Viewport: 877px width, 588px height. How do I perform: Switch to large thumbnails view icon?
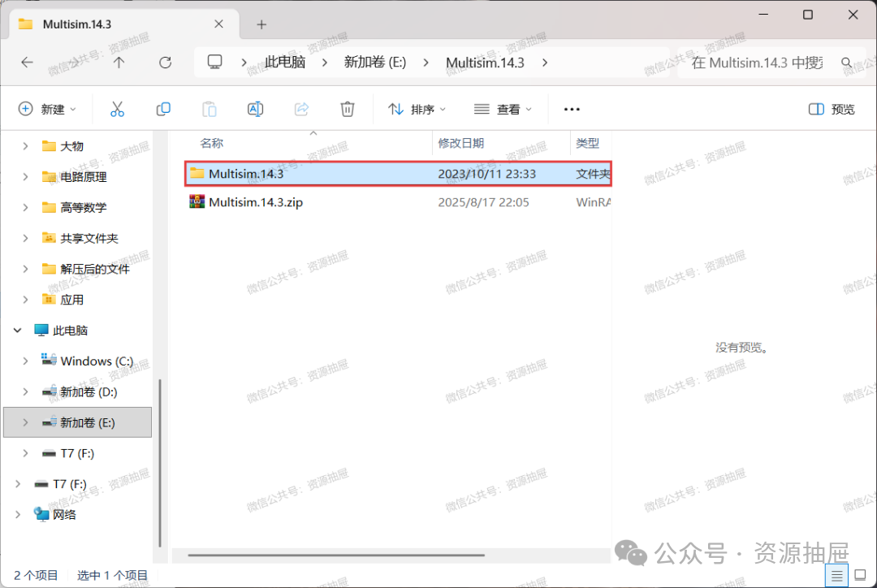coord(860,575)
